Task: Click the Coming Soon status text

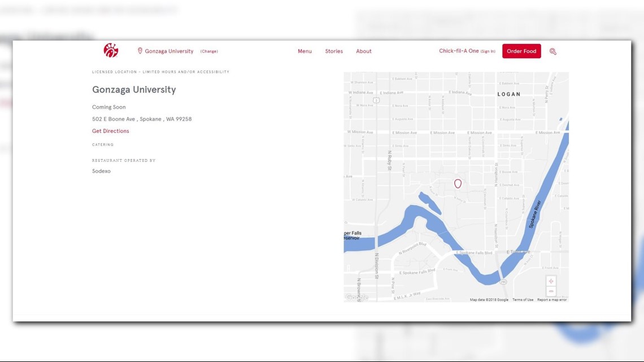Action: 109,107
